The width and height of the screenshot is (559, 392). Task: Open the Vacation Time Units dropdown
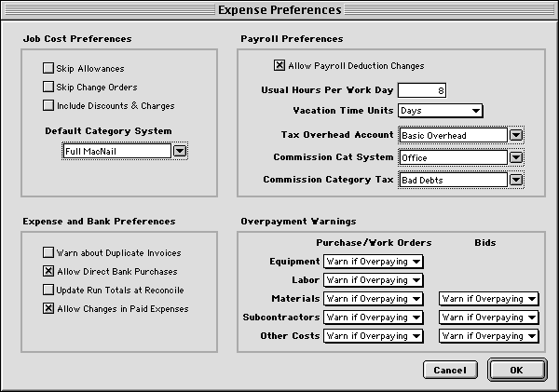point(440,111)
